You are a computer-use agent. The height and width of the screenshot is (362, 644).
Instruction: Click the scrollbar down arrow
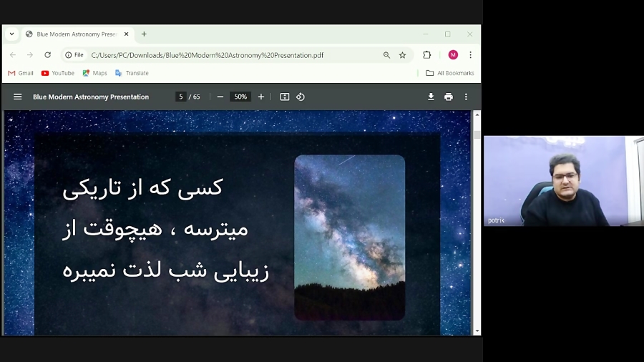coord(477,331)
